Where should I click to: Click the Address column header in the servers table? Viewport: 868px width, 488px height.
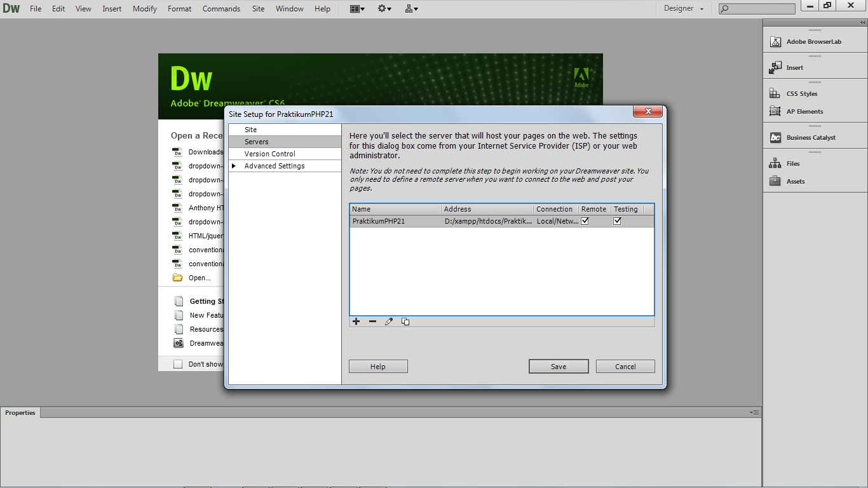point(487,209)
